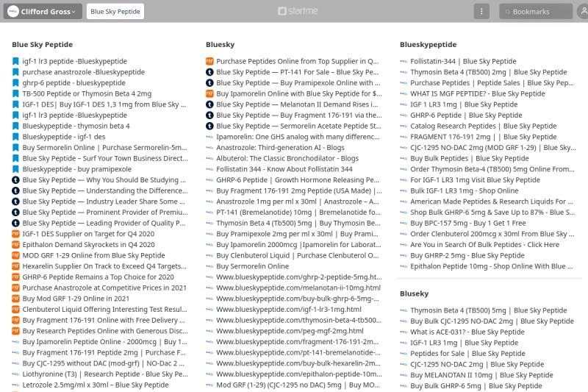The width and height of the screenshot is (588, 392).
Task: Open the Buy Sermorelin Online link in Bluesky
Action: (252, 266)
